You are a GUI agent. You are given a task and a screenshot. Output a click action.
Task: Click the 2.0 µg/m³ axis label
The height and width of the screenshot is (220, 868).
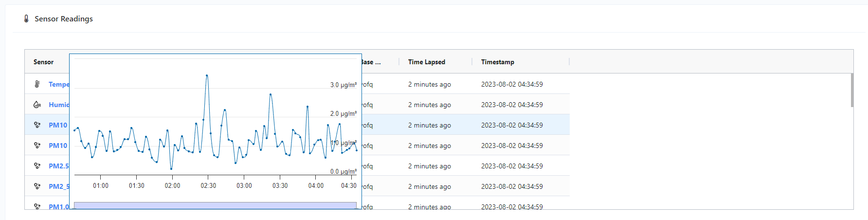coord(344,113)
